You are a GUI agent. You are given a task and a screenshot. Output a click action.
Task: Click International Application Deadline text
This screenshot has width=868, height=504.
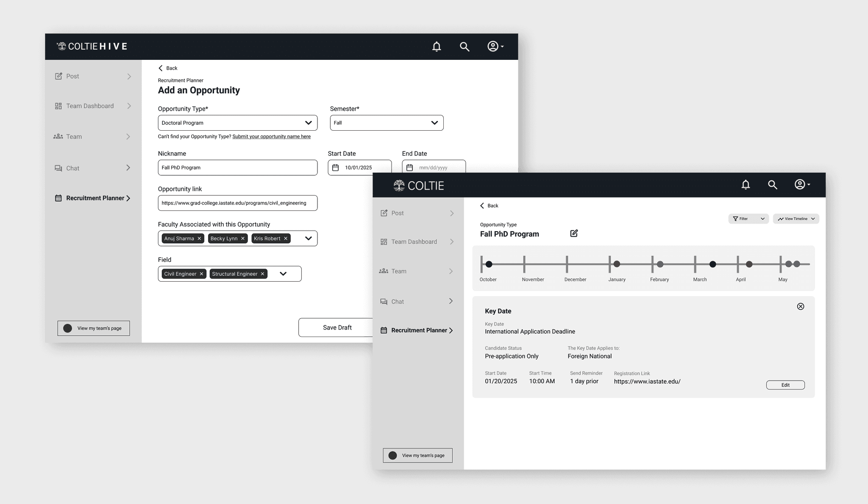pyautogui.click(x=530, y=332)
